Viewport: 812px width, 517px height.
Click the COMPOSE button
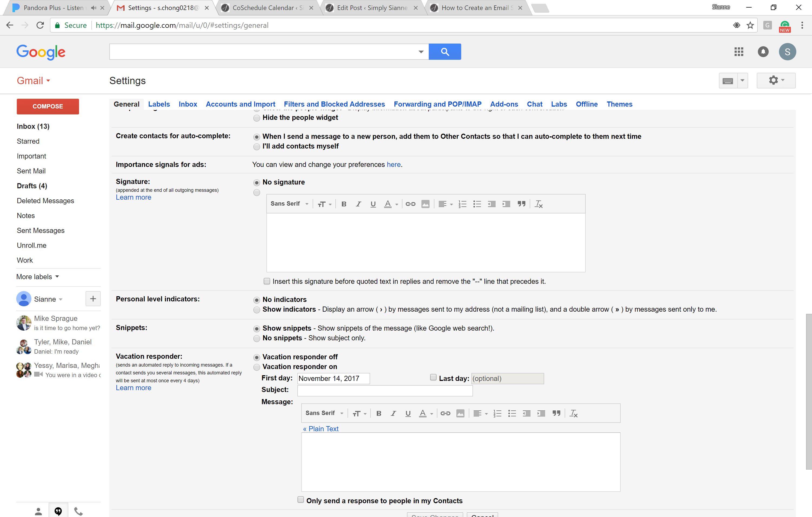click(48, 106)
